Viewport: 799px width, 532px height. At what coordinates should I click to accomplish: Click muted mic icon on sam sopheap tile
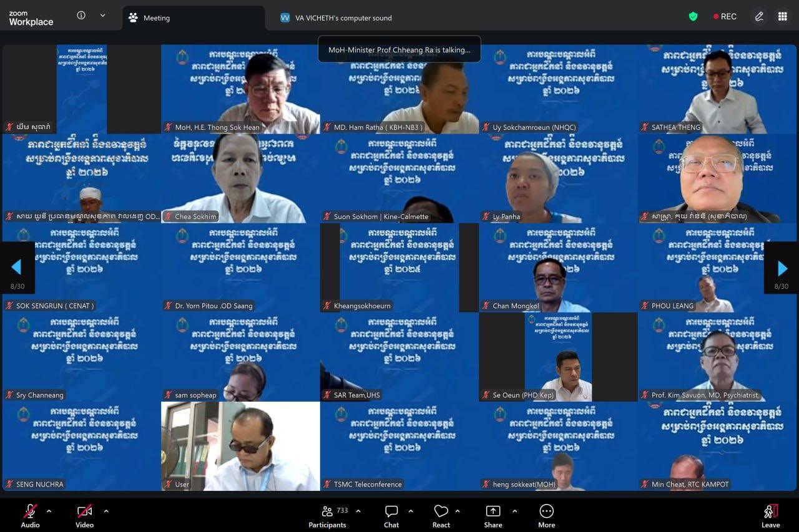click(169, 395)
